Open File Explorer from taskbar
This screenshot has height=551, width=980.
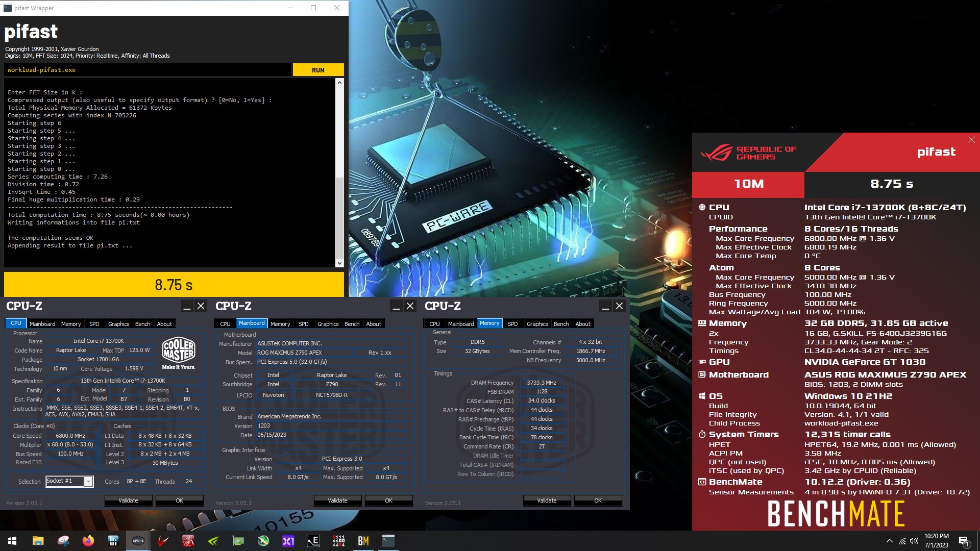[x=38, y=541]
